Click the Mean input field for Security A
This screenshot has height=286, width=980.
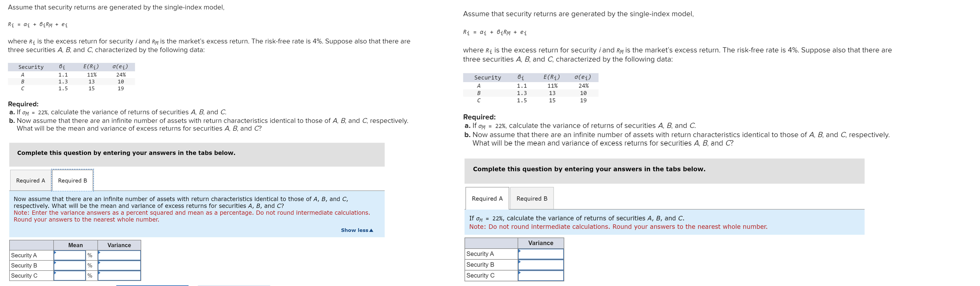(70, 255)
